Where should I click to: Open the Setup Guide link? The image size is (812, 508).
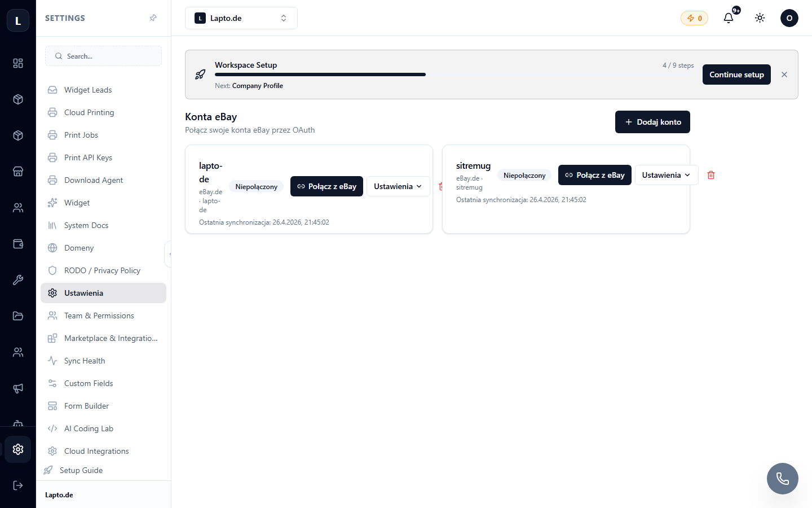click(81, 470)
